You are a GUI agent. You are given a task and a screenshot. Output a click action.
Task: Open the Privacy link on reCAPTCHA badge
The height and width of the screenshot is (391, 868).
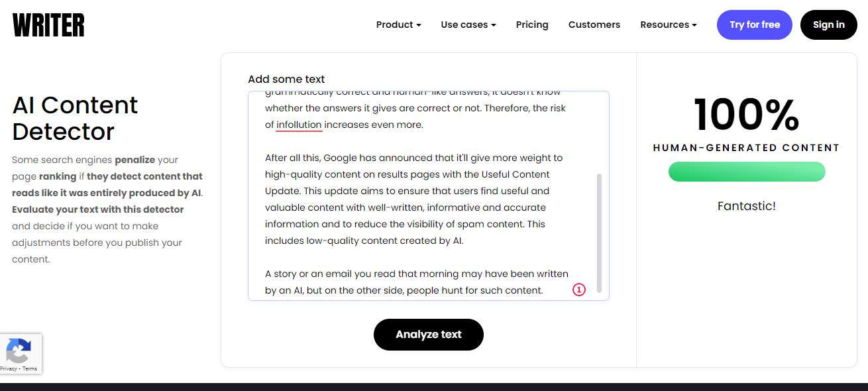click(9, 368)
